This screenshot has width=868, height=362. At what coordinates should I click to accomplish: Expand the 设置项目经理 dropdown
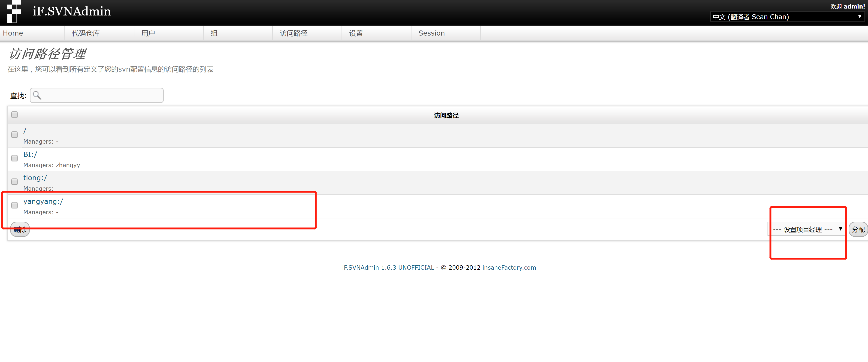[x=807, y=230]
